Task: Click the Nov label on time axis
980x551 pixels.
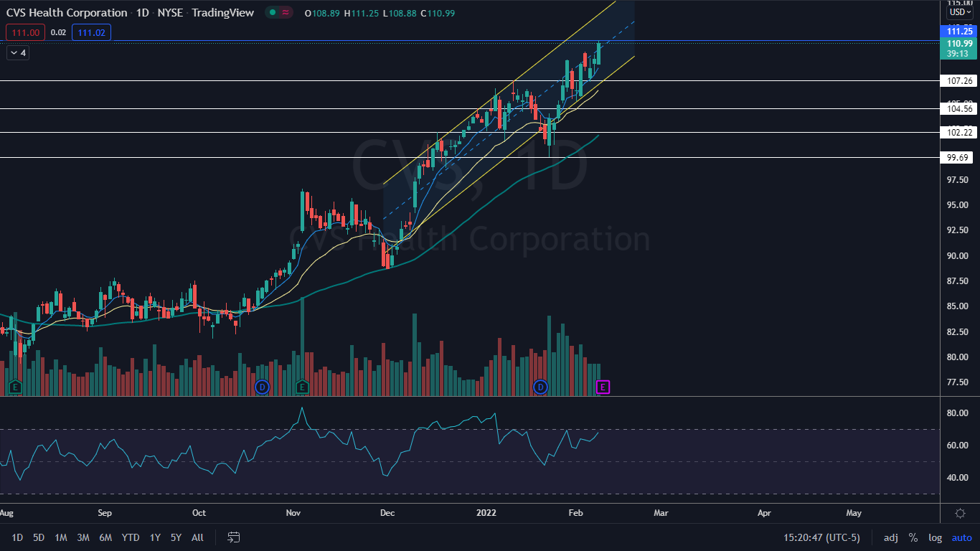Action: click(293, 513)
